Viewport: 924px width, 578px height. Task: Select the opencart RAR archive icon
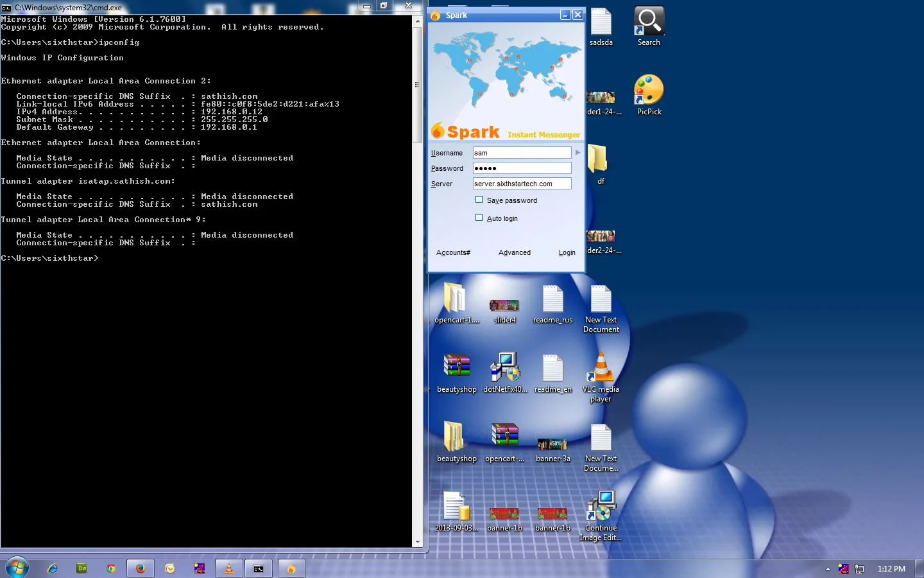[x=505, y=435]
